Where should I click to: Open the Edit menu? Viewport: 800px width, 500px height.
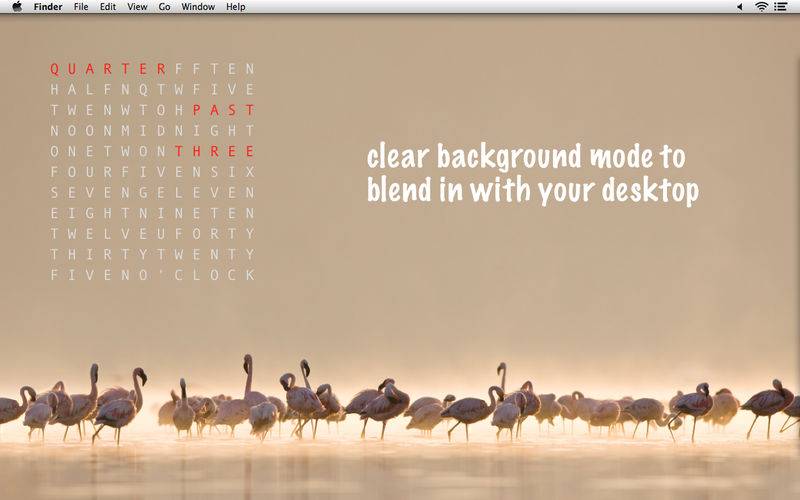[108, 7]
